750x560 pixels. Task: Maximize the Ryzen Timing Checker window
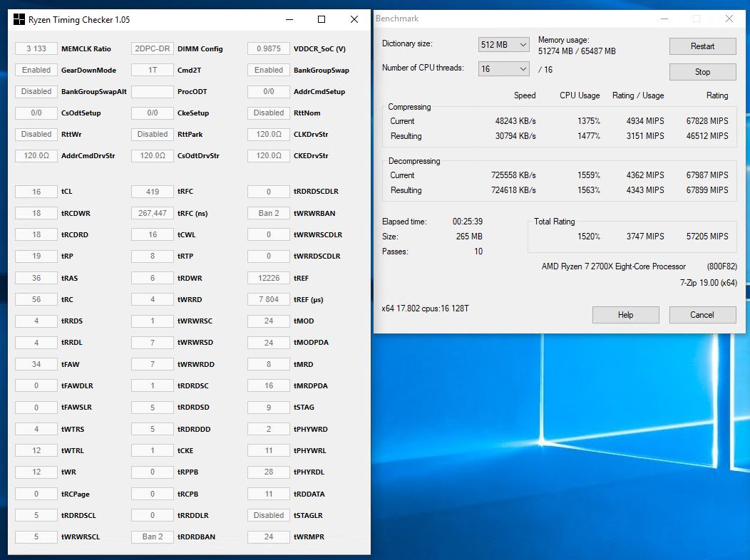pyautogui.click(x=322, y=20)
